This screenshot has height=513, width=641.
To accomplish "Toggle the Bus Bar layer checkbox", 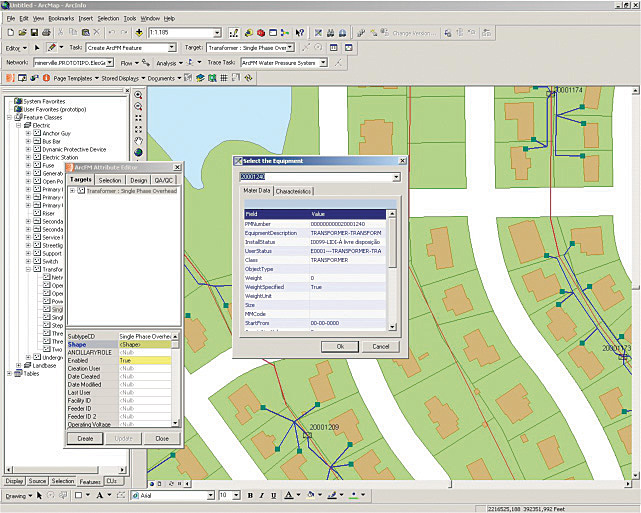I will click(37, 141).
